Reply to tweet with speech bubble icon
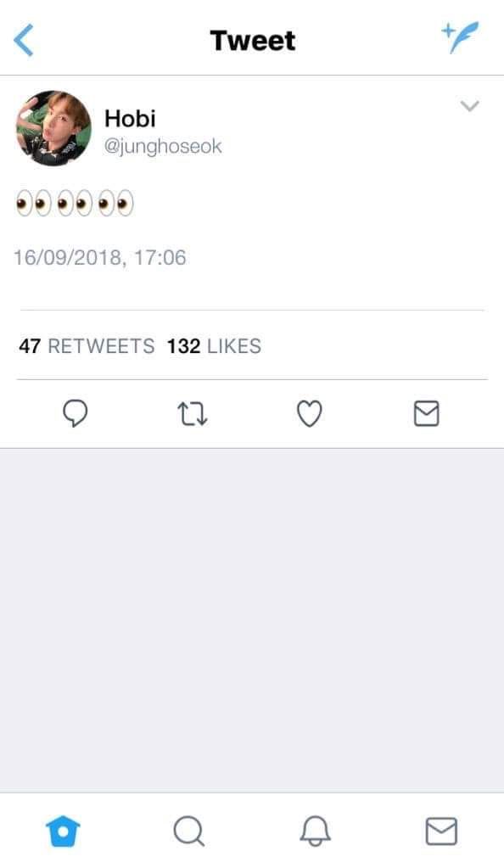 tap(76, 413)
